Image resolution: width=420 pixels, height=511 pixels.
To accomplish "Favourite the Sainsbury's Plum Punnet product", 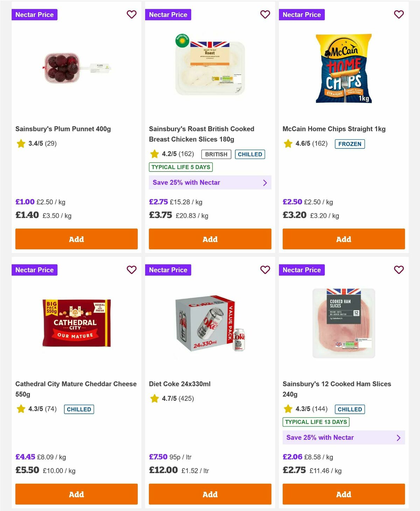I will [x=132, y=15].
